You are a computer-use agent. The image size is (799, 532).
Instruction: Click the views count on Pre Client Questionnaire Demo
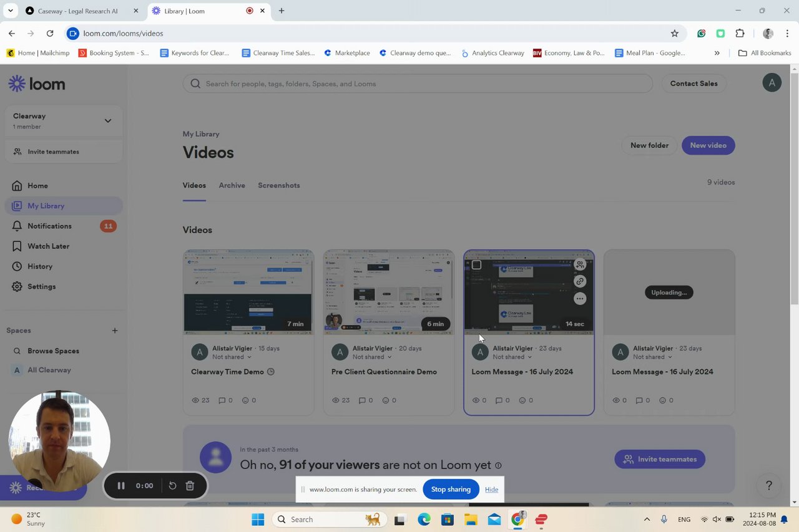(341, 400)
